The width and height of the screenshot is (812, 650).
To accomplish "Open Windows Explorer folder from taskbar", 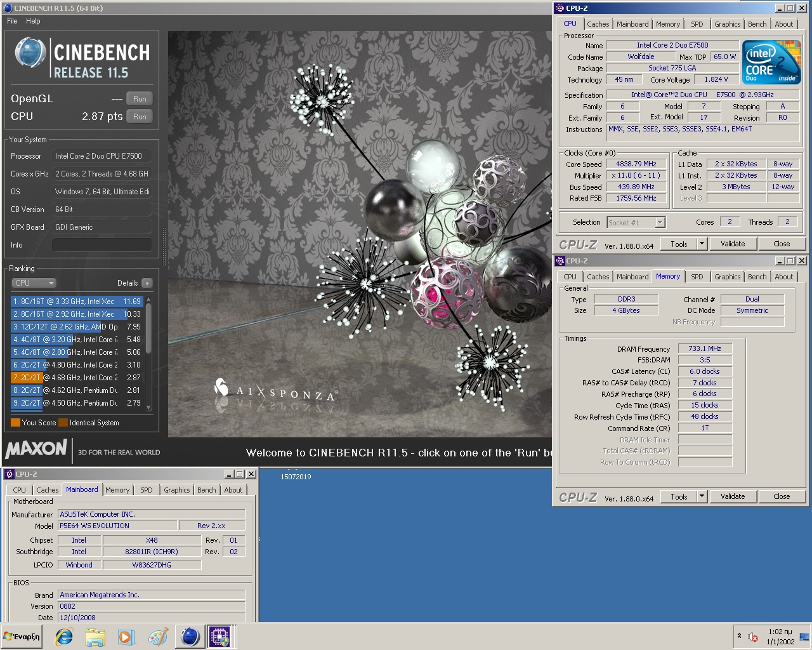I will 95,637.
